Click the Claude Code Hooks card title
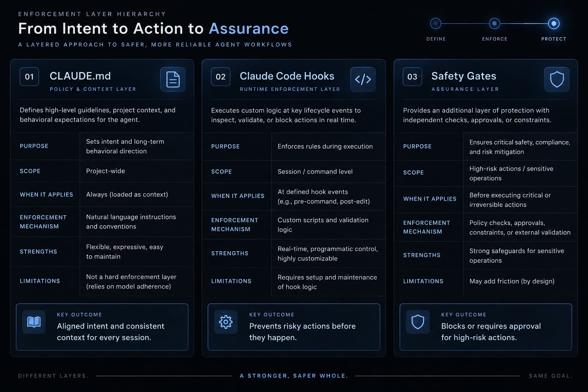The image size is (588, 392). 287,76
